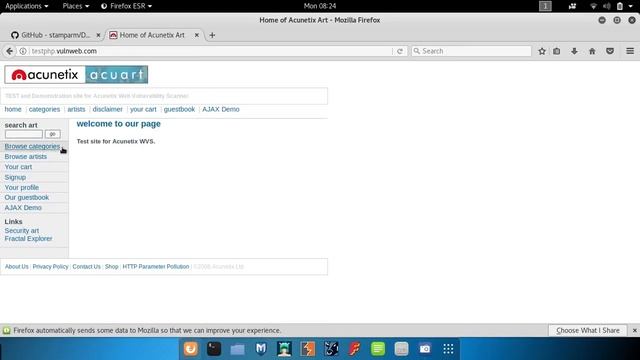This screenshot has width=640, height=360.
Task: Launch the Terminal dock icon
Action: 214,349
